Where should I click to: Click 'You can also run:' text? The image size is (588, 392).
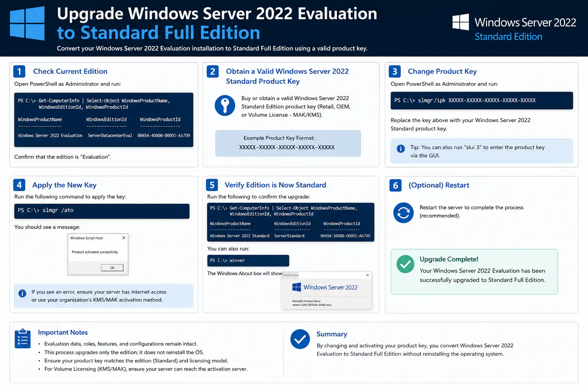tap(228, 249)
